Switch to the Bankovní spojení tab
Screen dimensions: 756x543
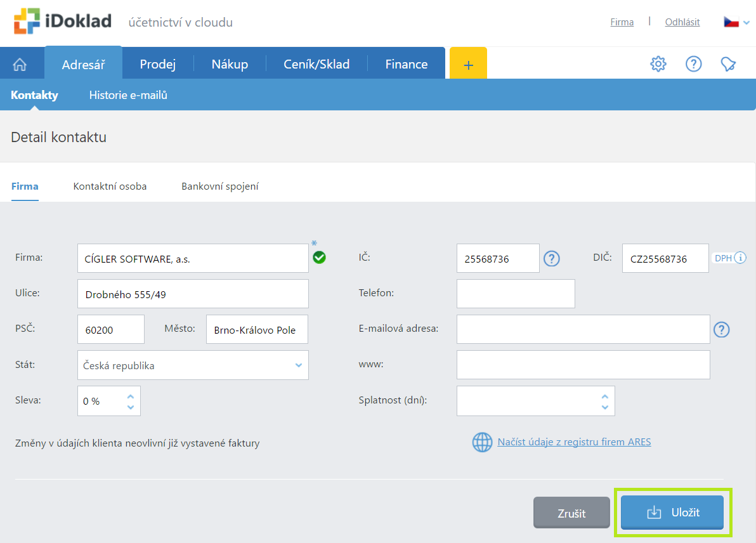pyautogui.click(x=220, y=186)
